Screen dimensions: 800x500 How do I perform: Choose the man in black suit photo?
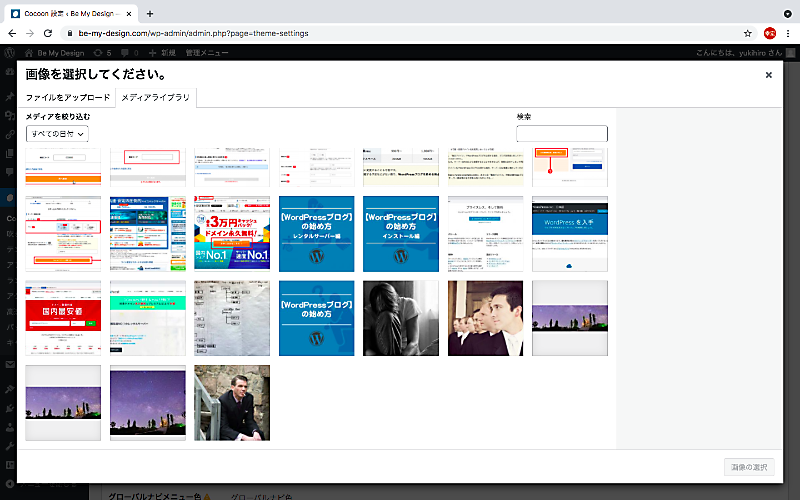232,403
